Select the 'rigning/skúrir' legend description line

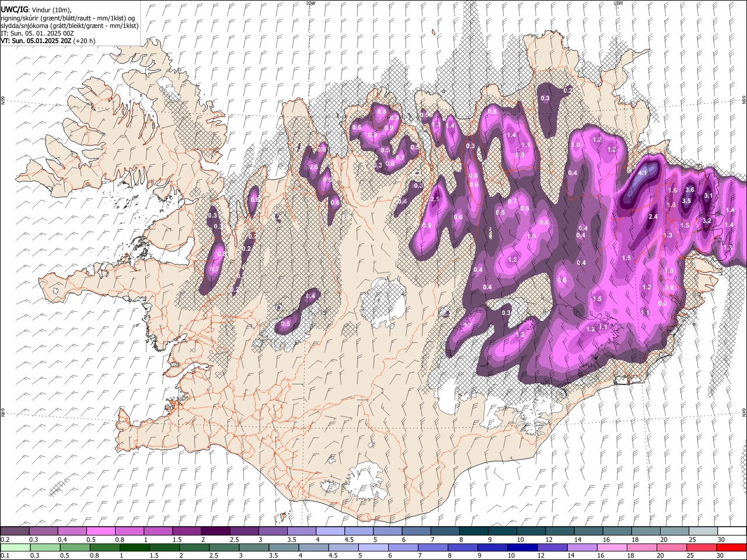pos(68,17)
